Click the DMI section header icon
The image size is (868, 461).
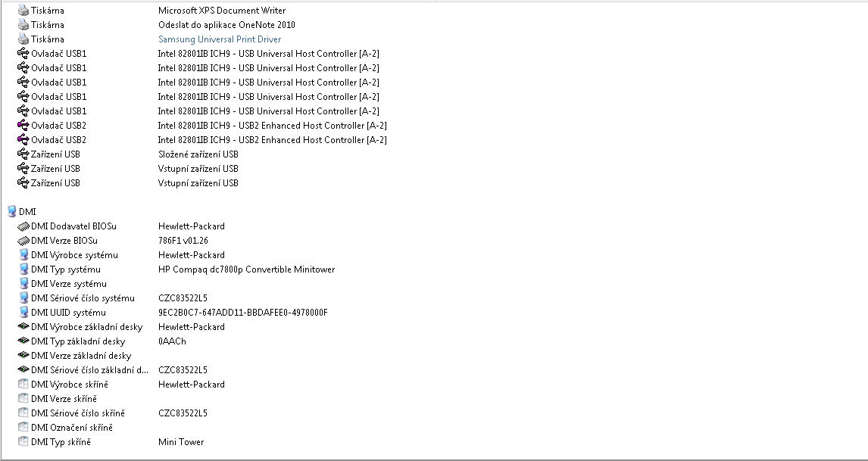pos(11,211)
